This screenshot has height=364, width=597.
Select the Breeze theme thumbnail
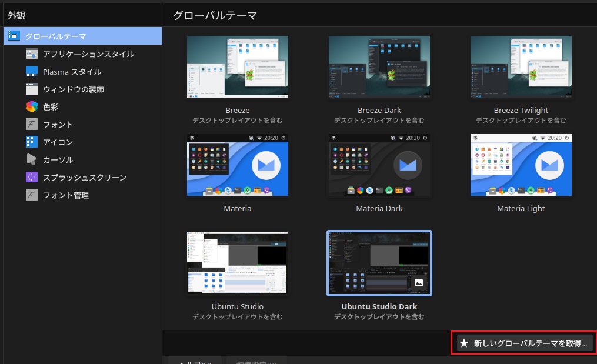[238, 66]
